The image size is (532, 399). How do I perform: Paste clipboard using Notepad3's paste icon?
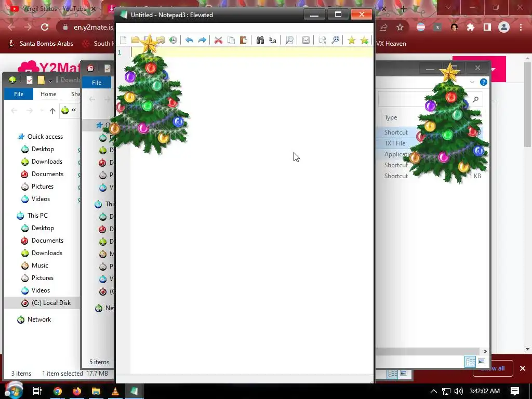(243, 41)
